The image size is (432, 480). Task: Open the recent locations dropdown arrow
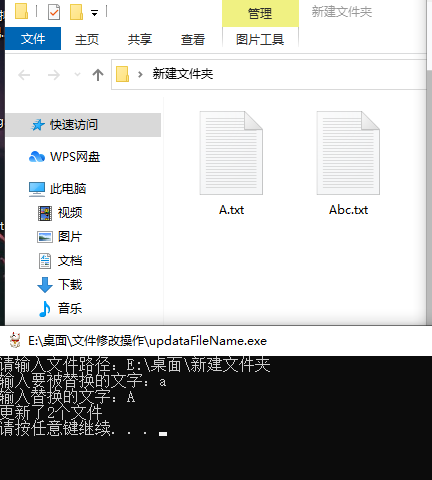click(x=77, y=74)
